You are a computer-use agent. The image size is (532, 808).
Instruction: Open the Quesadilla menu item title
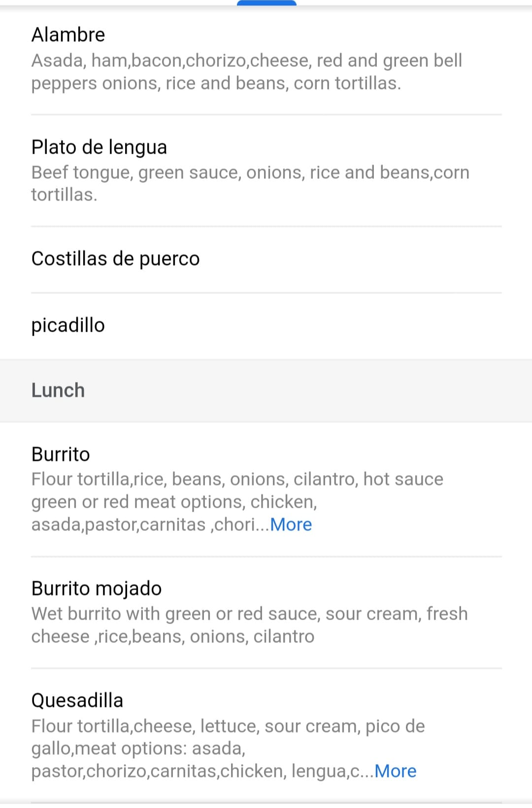77,701
